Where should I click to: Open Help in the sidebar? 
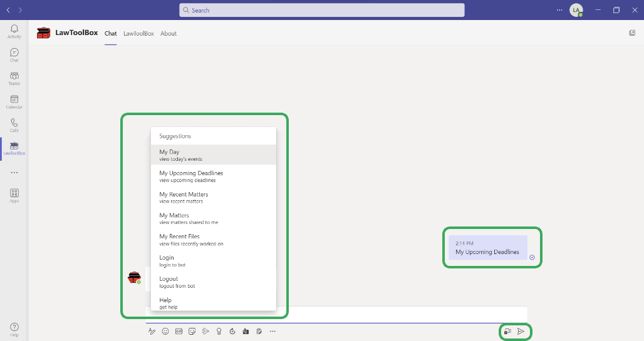14,330
